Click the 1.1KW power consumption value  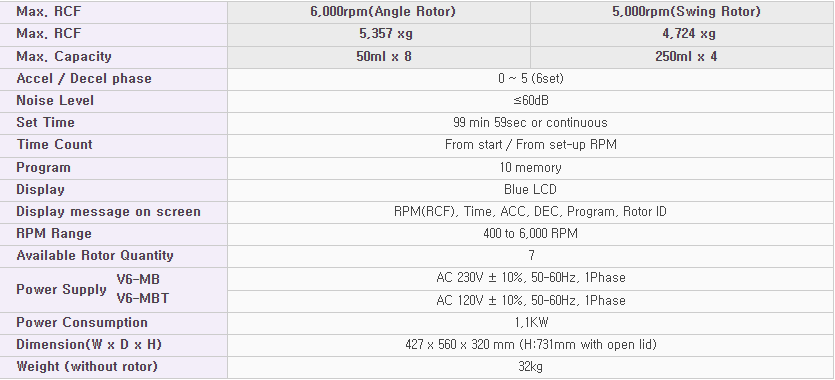click(531, 323)
